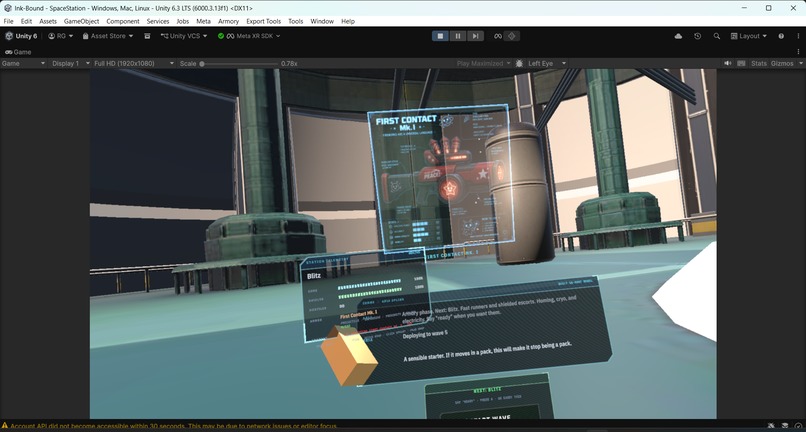This screenshot has height=432, width=806.
Task: Click the First Contact Mk. I holographic panel
Action: click(441, 178)
